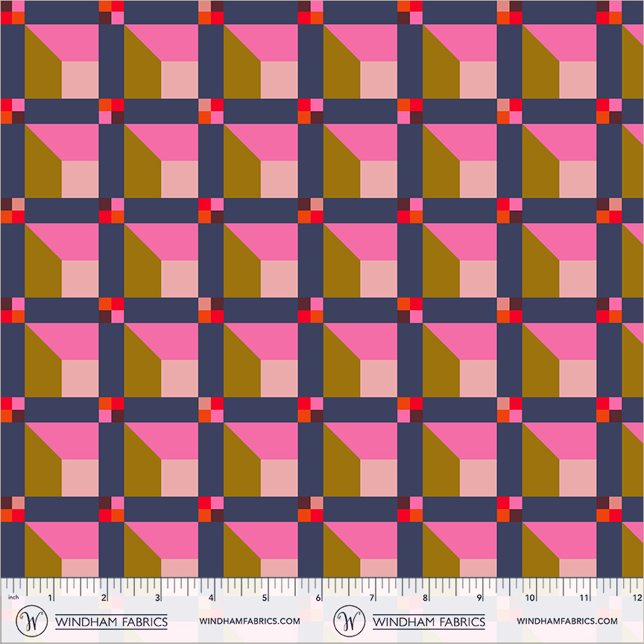This screenshot has height=644, width=644.
Task: Select ruler mark number 1
Action: tap(50, 598)
